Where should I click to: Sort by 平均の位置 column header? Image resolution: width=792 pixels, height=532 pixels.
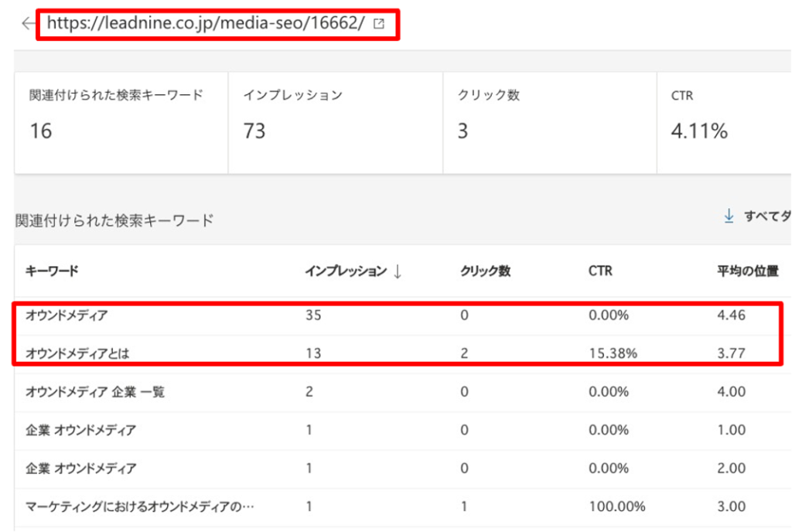point(745,271)
